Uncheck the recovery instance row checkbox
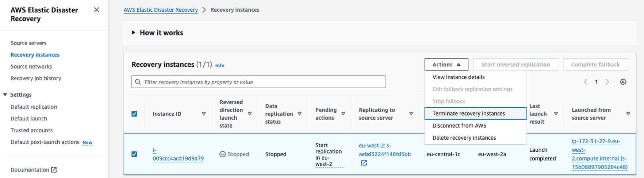644x178 pixels. pyautogui.click(x=134, y=154)
